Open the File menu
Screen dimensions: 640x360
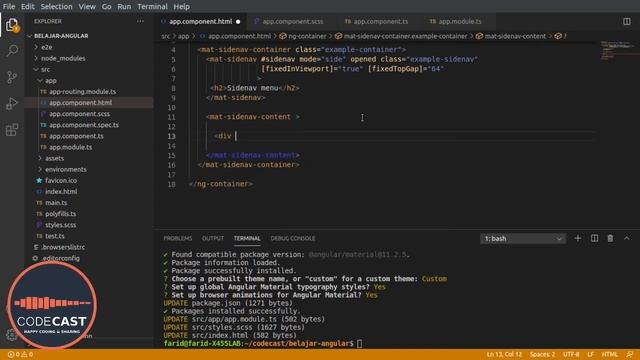tap(9, 7)
